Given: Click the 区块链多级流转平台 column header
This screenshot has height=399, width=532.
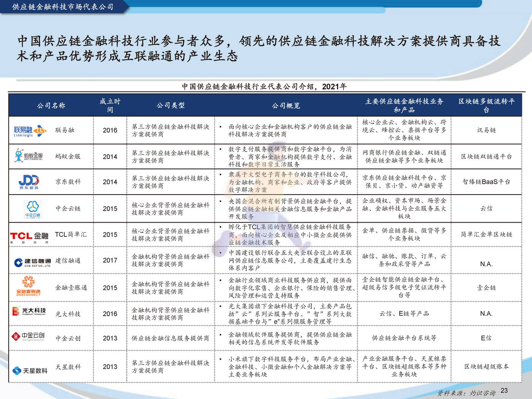Looking at the screenshot, I should [x=486, y=105].
